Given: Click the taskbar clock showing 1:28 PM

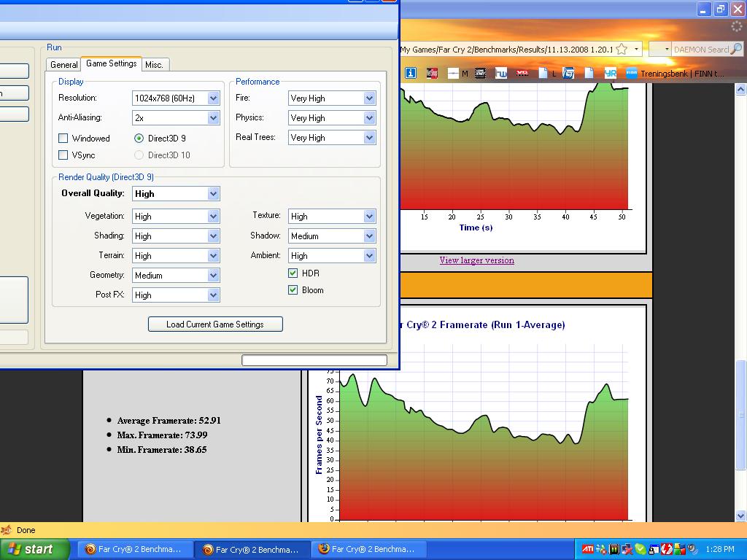Looking at the screenshot, I should [x=720, y=549].
